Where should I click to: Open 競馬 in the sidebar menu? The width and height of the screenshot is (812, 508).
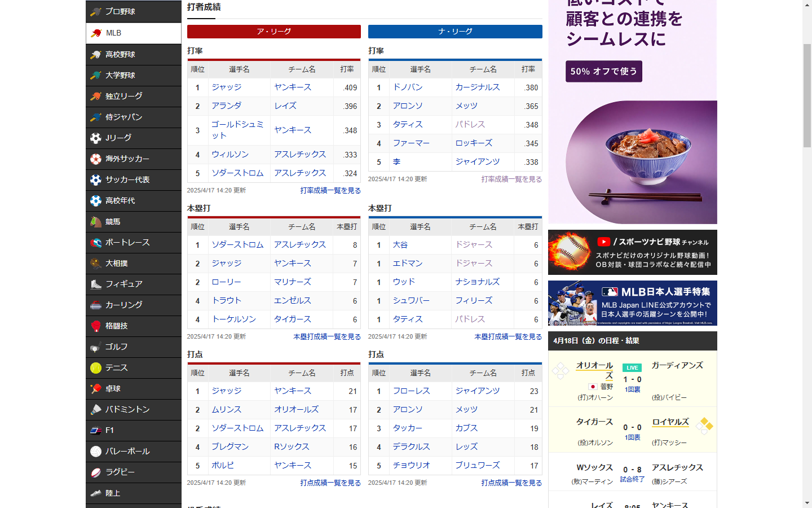(134, 222)
